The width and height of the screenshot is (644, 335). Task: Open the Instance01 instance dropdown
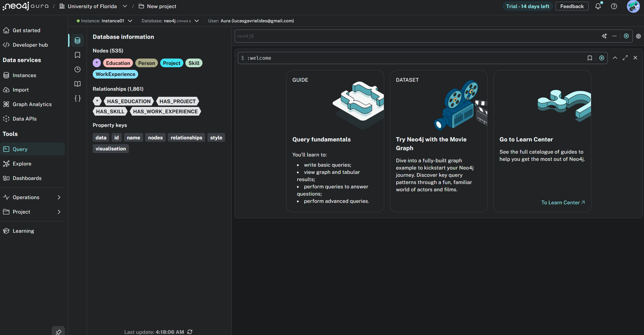point(130,21)
